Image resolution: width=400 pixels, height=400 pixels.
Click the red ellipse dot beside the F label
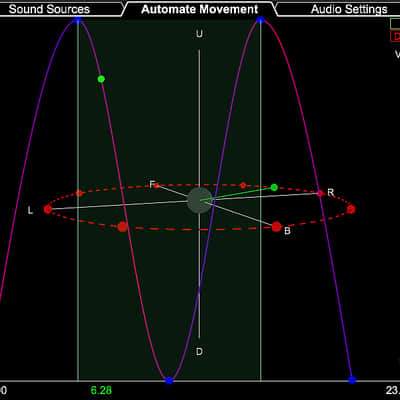pyautogui.click(x=156, y=185)
